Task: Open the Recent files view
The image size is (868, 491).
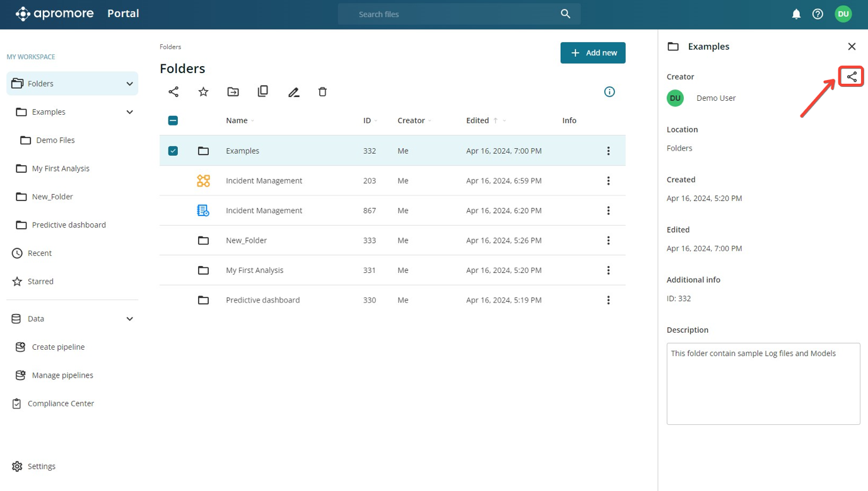Action: coord(40,253)
